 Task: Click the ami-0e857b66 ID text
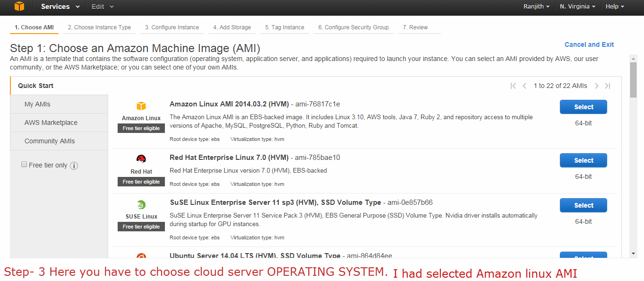tap(410, 202)
